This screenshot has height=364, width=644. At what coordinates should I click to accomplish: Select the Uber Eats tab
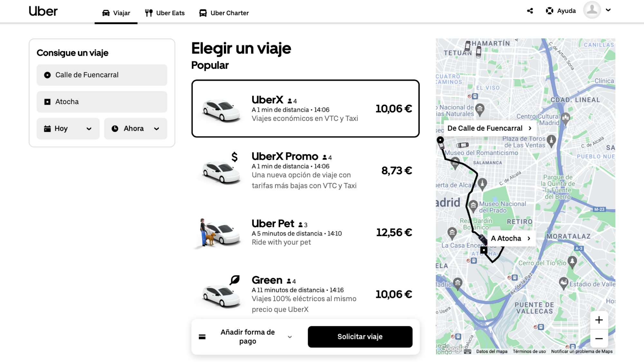pyautogui.click(x=169, y=12)
